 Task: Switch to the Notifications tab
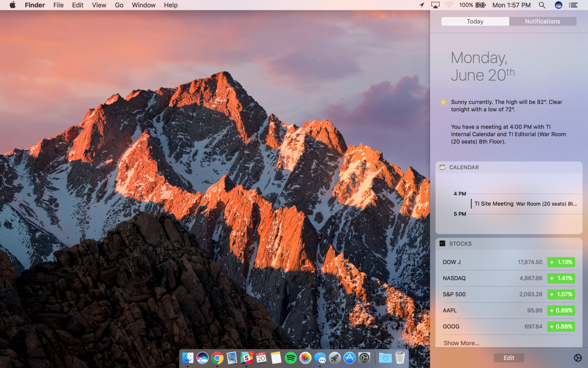pos(542,21)
